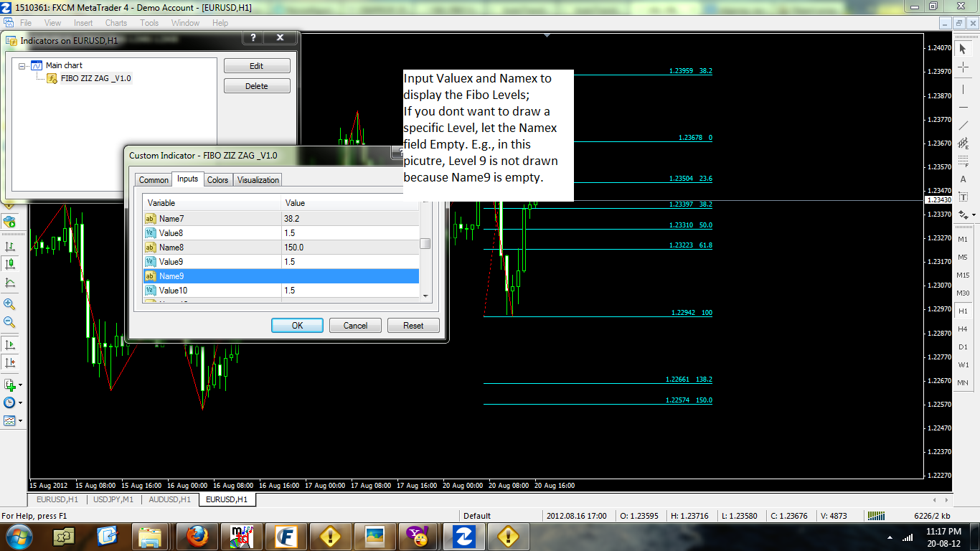Screen dimensions: 980x551
Task: Toggle Auto Scroll for the chart
Action: 10,344
